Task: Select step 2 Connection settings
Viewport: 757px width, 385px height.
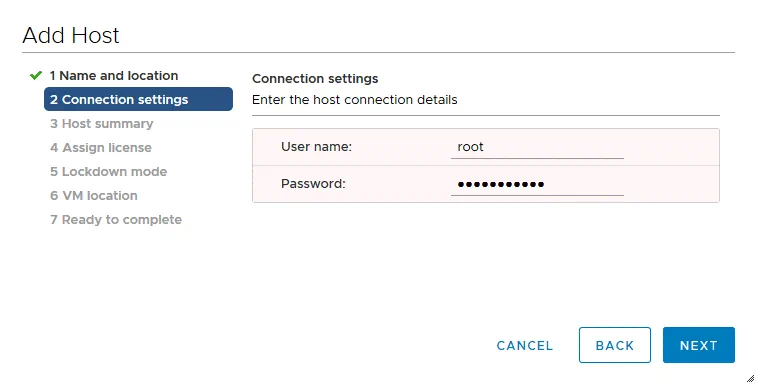Action: (x=138, y=99)
